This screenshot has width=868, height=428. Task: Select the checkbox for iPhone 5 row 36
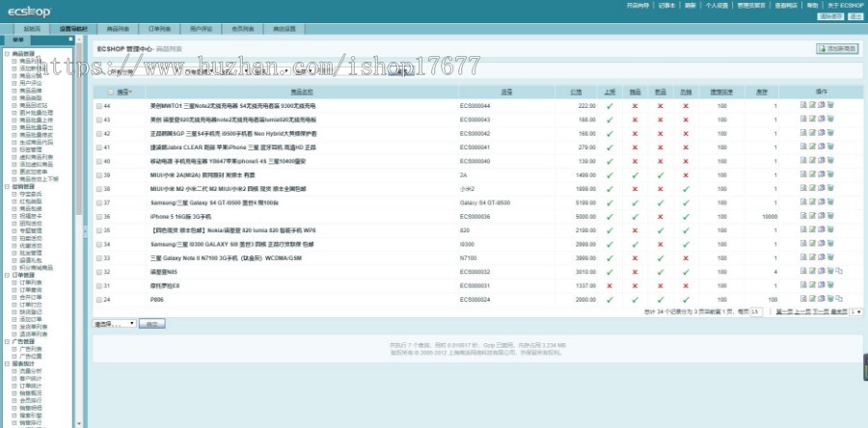(99, 217)
